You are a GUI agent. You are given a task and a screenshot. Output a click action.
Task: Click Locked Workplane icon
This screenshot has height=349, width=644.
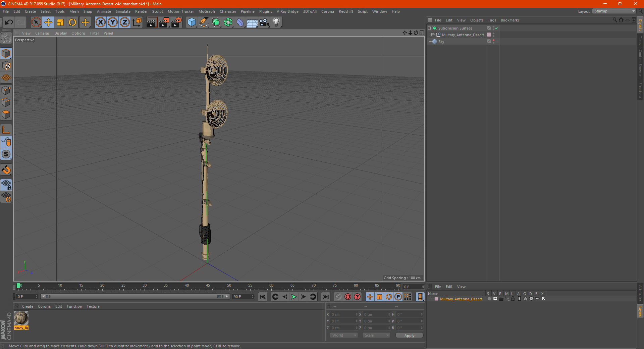[x=6, y=185]
